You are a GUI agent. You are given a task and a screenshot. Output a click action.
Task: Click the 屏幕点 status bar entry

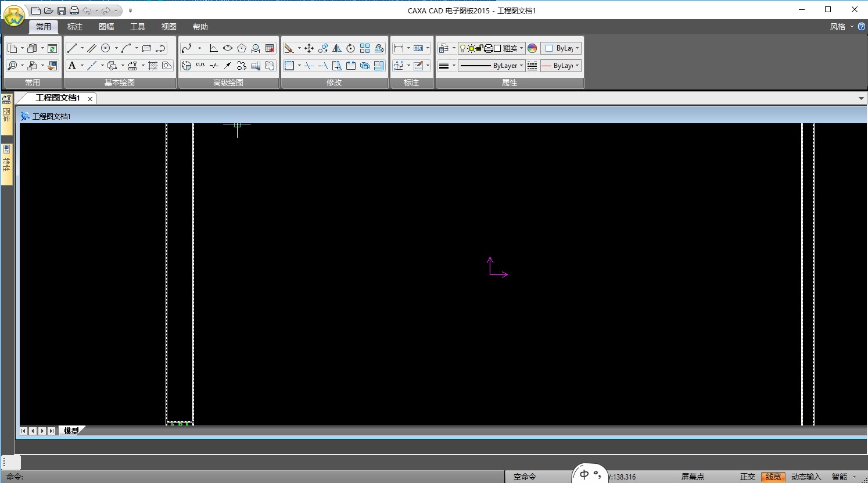click(x=693, y=477)
